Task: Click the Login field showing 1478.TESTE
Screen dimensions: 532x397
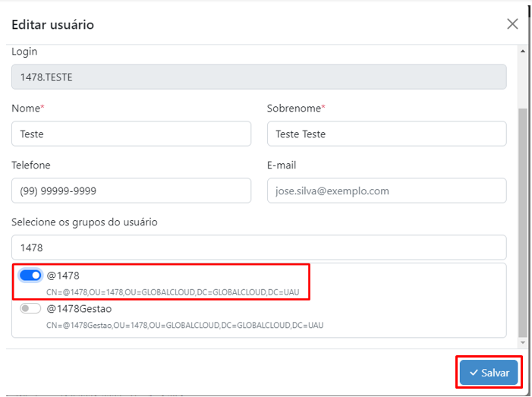Action: 259,77
